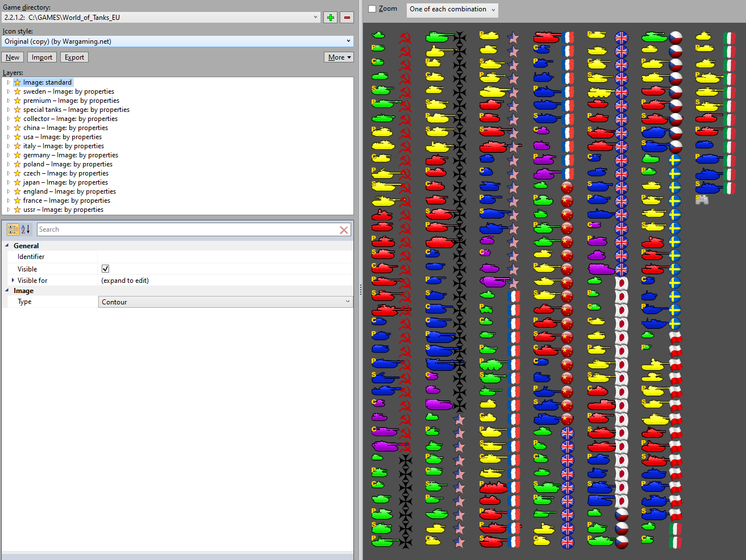Click star icon of germany layer
This screenshot has width=746, height=560.
coord(17,155)
